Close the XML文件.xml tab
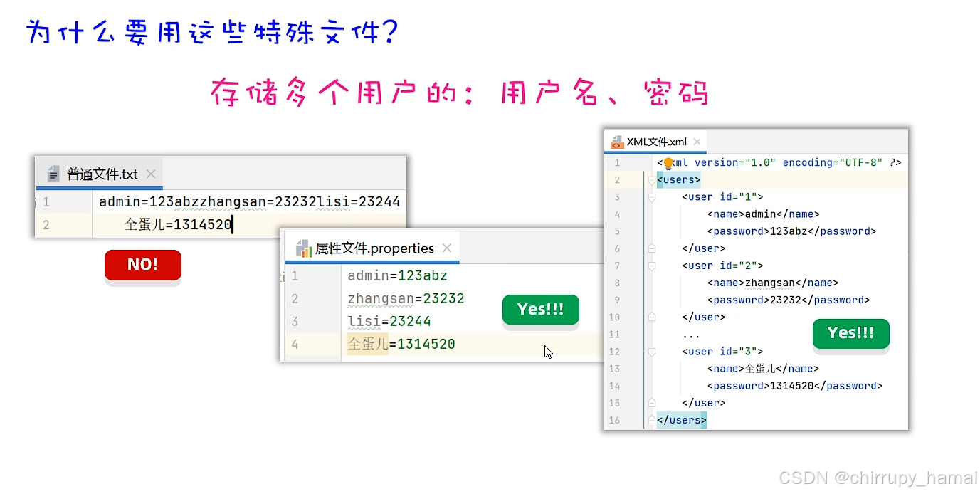Viewport: 980px width, 494px height. [697, 142]
